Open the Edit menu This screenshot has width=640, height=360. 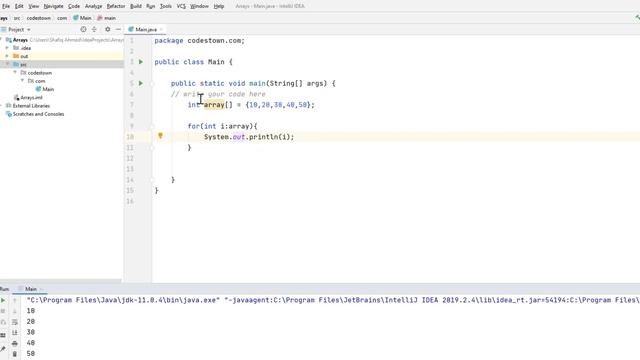tap(19, 6)
